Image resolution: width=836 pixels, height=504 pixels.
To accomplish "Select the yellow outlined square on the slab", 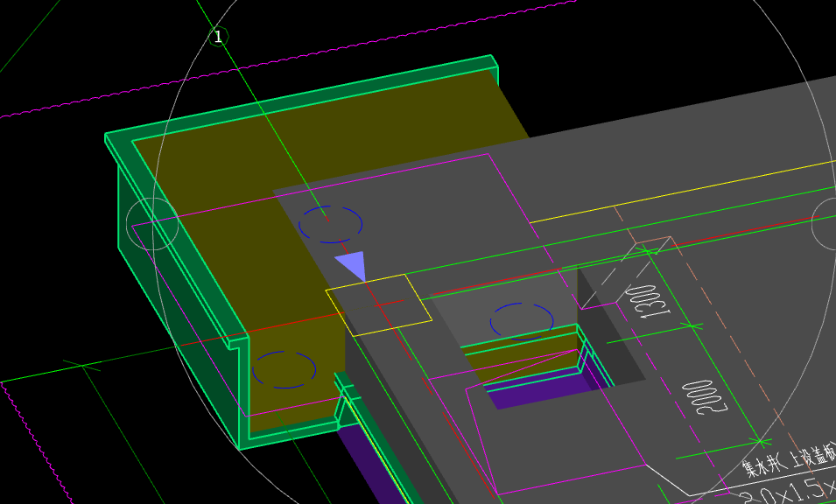I will coord(378,305).
